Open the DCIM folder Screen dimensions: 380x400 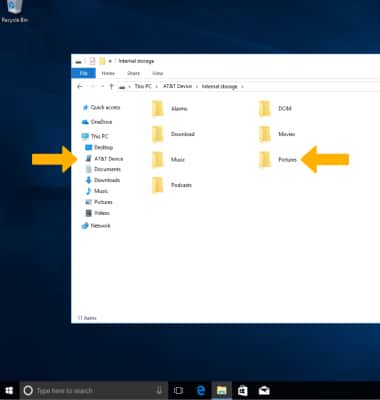click(x=275, y=109)
